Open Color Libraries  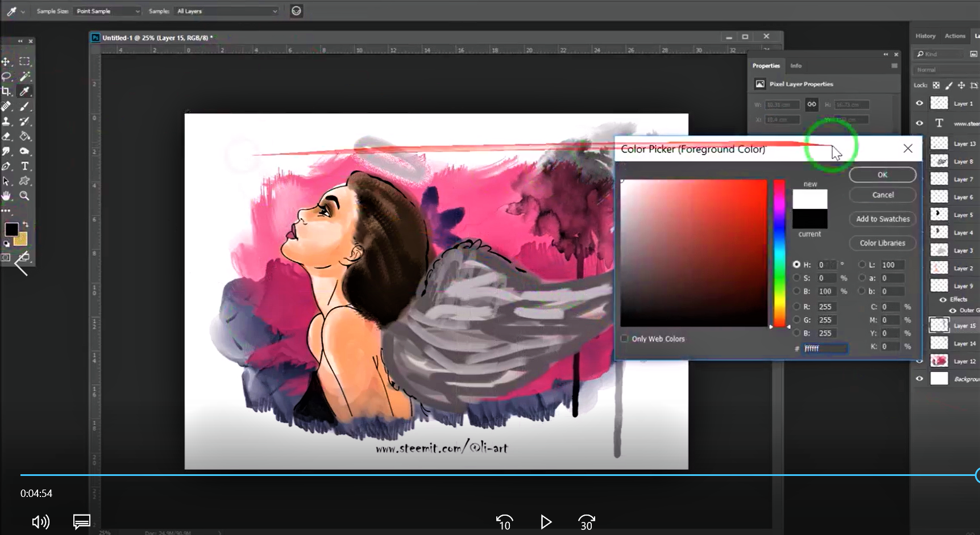[882, 243]
